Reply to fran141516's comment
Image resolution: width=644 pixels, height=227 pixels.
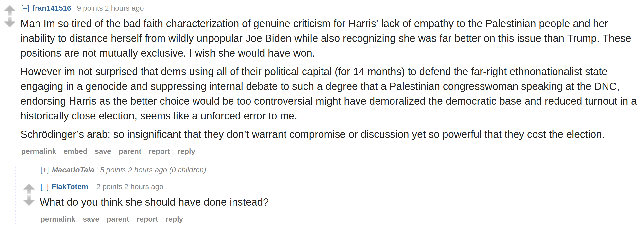[x=186, y=152]
